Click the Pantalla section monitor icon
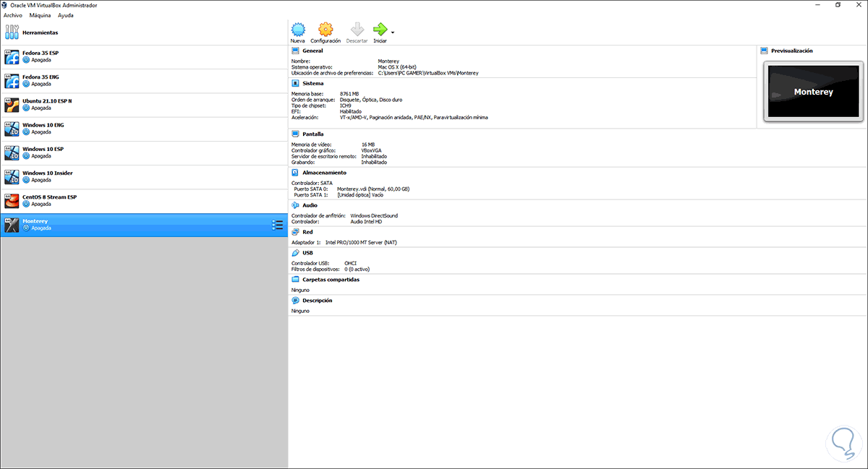The image size is (868, 469). 295,134
